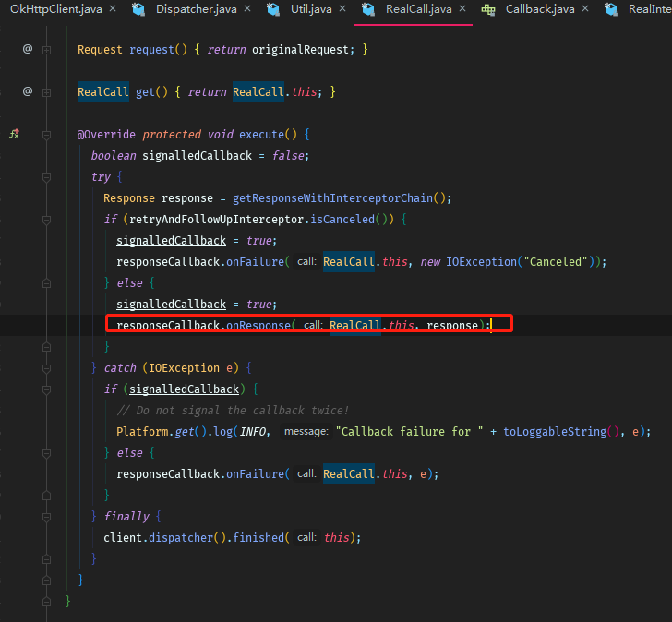The image size is (672, 622).
Task: Click the gutter @ icon beside request() method
Action: [28, 49]
